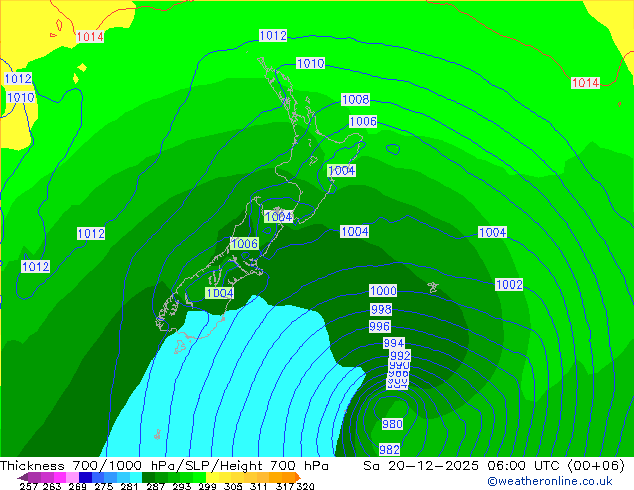Click the red 1014 label beside yellow top-left area
Image resolution: width=634 pixels, height=490 pixels.
pyautogui.click(x=90, y=37)
